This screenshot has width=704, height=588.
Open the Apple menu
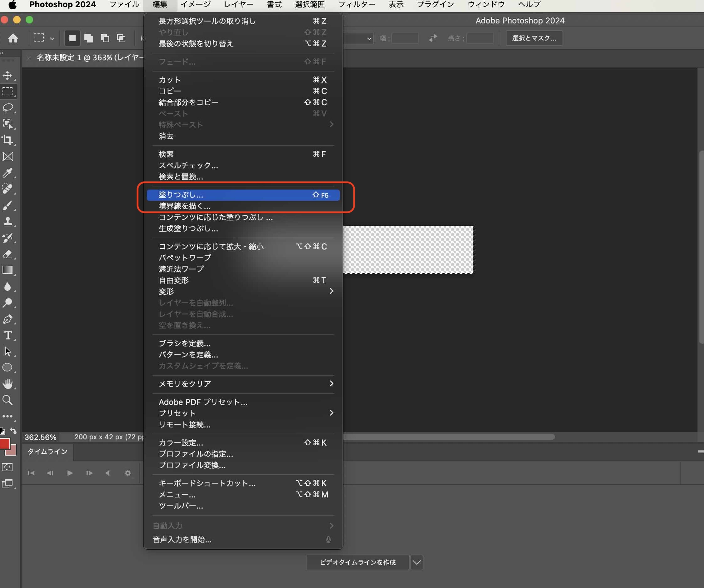[x=12, y=5]
